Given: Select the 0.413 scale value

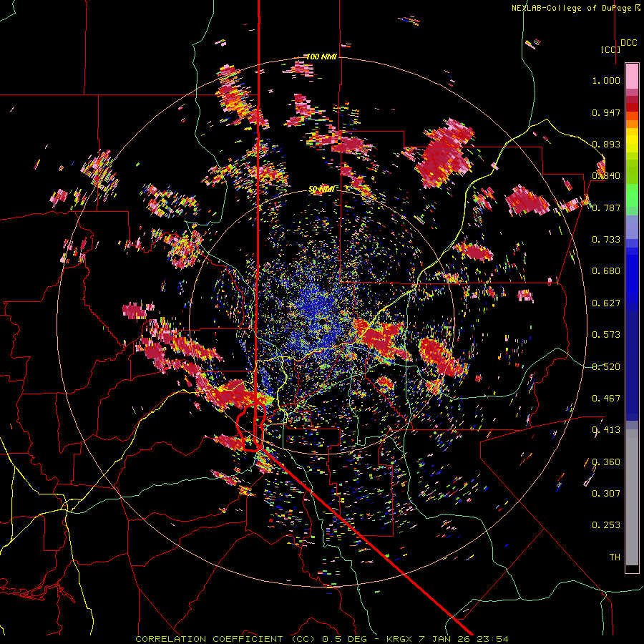Looking at the screenshot, I should 606,430.
